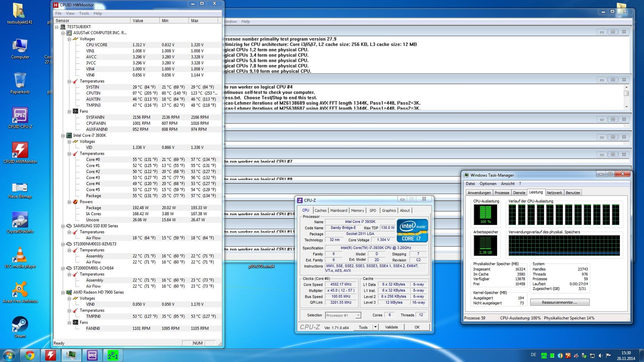Image resolution: width=644 pixels, height=362 pixels.
Task: Click the Ressourcenmonitor button
Action: [x=559, y=303]
